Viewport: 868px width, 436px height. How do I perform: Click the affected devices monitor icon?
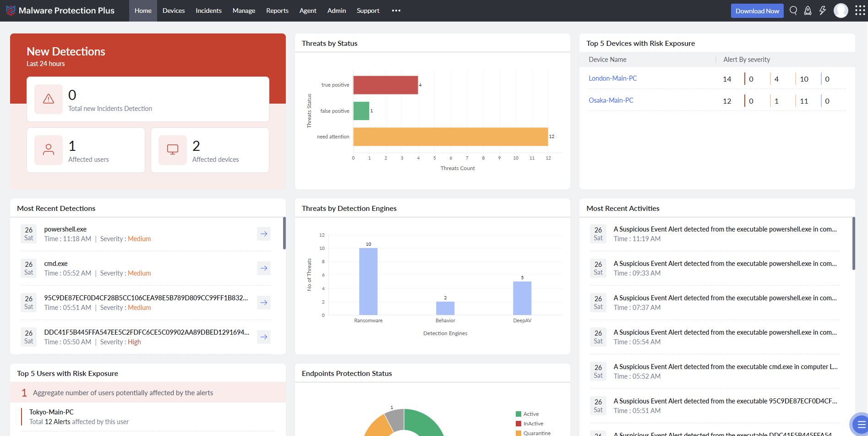pyautogui.click(x=173, y=150)
